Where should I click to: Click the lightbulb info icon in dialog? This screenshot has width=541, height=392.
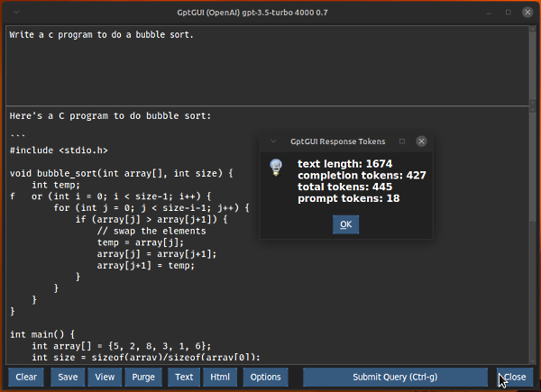coord(276,168)
